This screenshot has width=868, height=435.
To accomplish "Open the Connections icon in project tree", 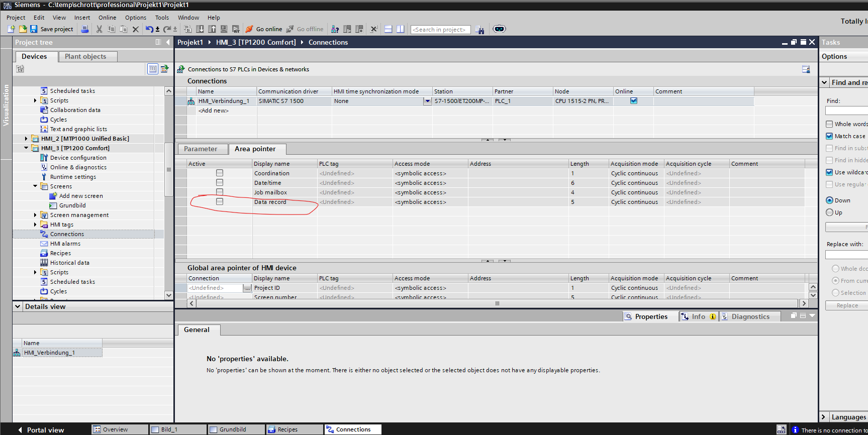I will point(44,234).
